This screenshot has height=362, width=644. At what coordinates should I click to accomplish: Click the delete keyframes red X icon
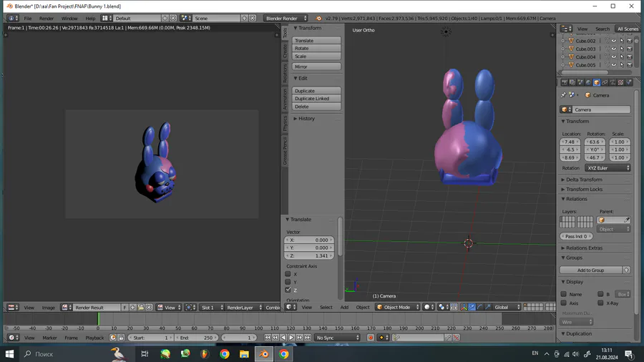coord(456,338)
